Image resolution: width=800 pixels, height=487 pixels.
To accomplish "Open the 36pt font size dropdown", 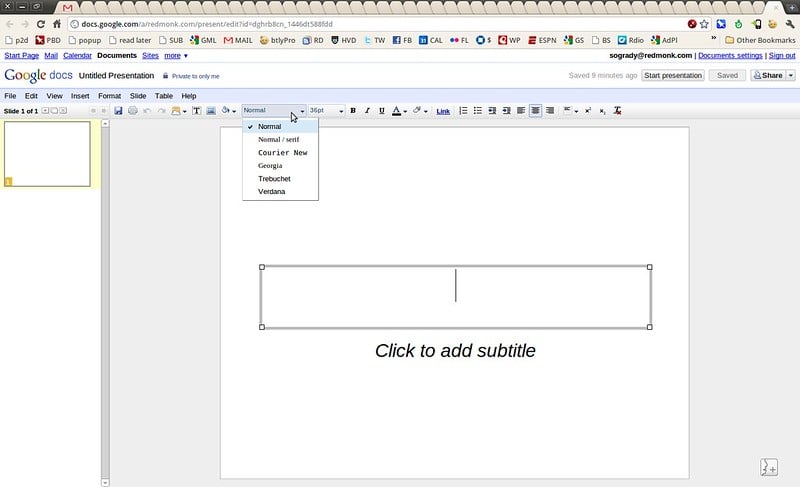I will [326, 111].
